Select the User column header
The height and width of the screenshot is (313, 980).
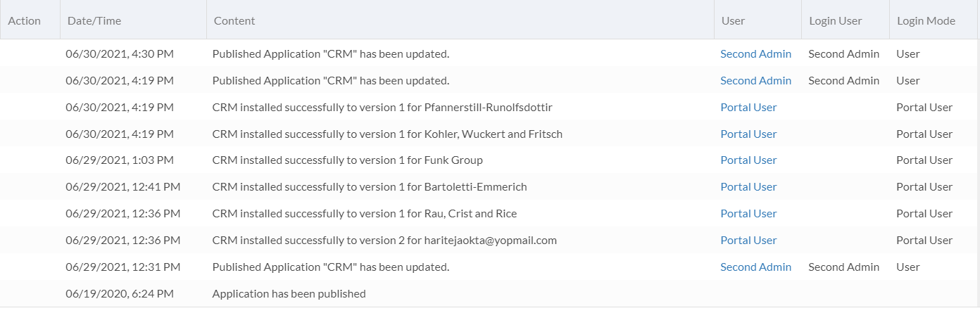pyautogui.click(x=733, y=20)
